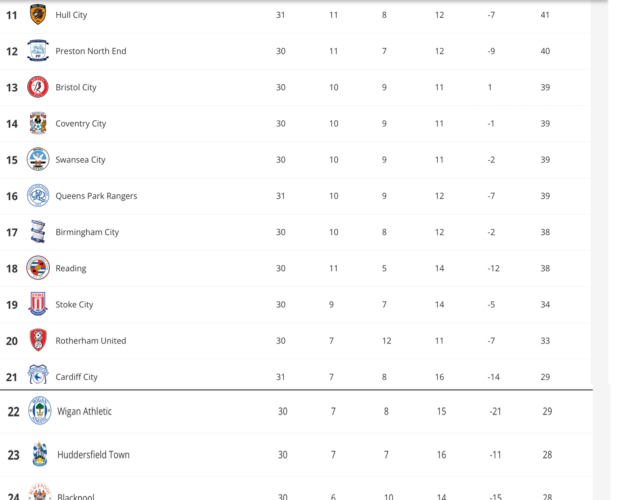Click the Blackpool team name
625x500 pixels.
point(78,496)
